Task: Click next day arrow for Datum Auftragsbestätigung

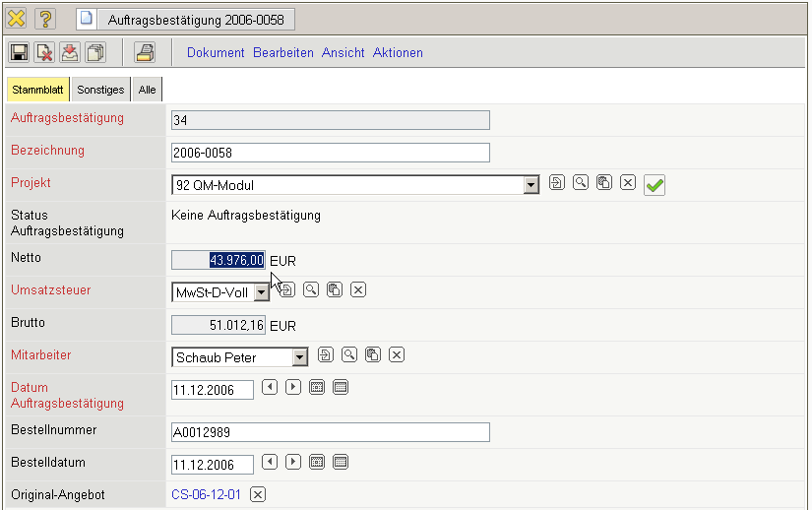Action: click(x=293, y=387)
